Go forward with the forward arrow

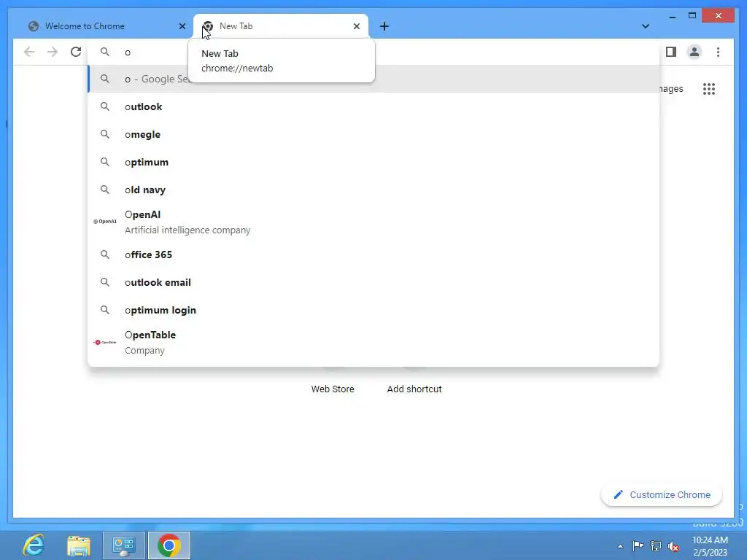pos(53,52)
